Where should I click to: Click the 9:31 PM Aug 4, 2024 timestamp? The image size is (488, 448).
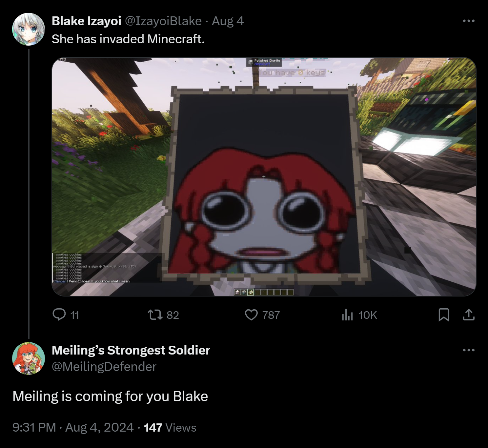pyautogui.click(x=73, y=427)
